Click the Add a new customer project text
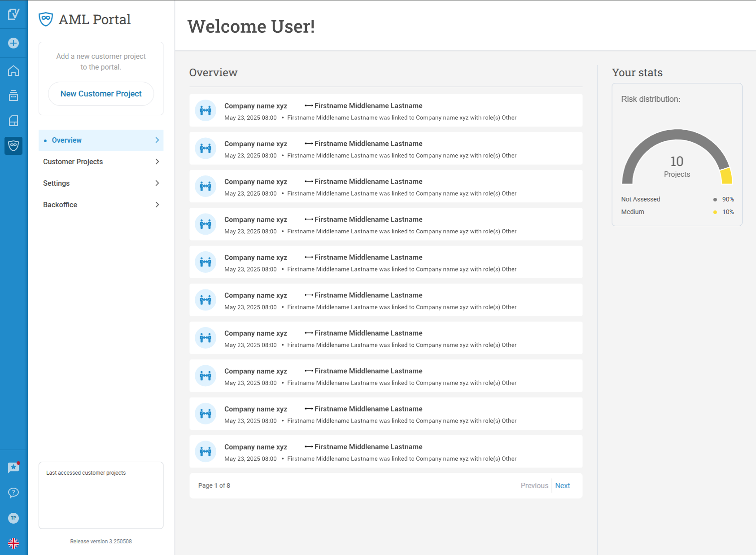 pos(101,61)
